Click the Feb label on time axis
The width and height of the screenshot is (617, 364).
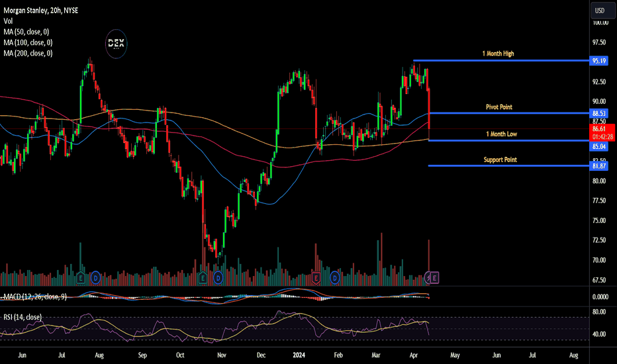[338, 355]
